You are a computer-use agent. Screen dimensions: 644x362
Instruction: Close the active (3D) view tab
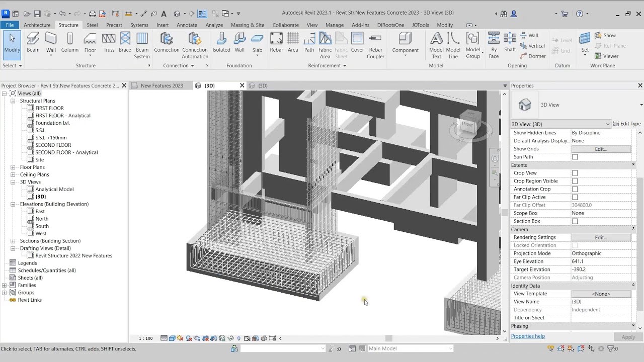[x=242, y=85]
